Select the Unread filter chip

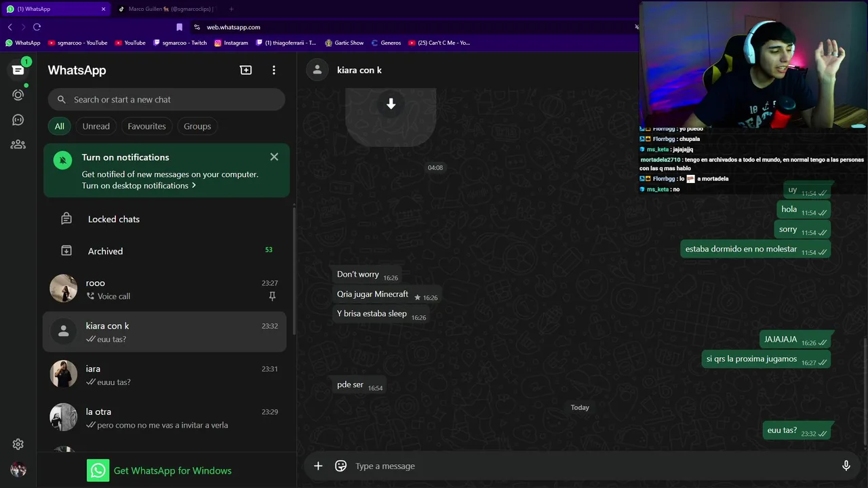(96, 126)
